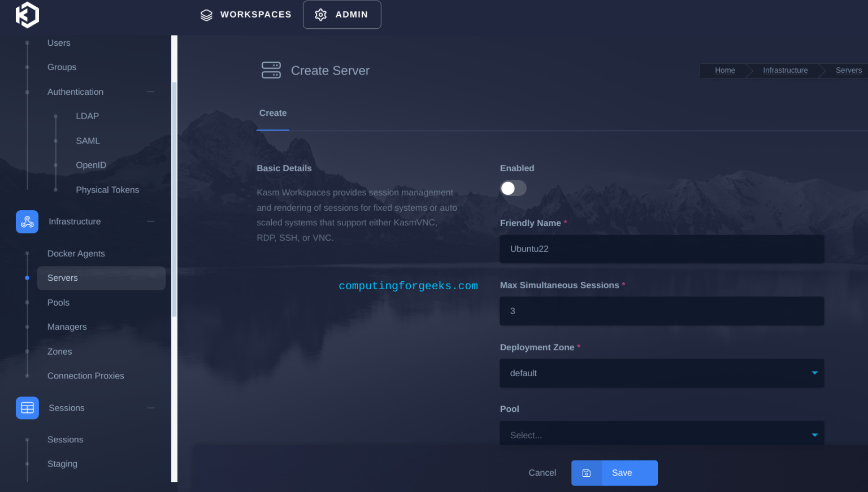868x492 pixels.
Task: Click the minus icon beside Sessions section
Action: coord(150,408)
